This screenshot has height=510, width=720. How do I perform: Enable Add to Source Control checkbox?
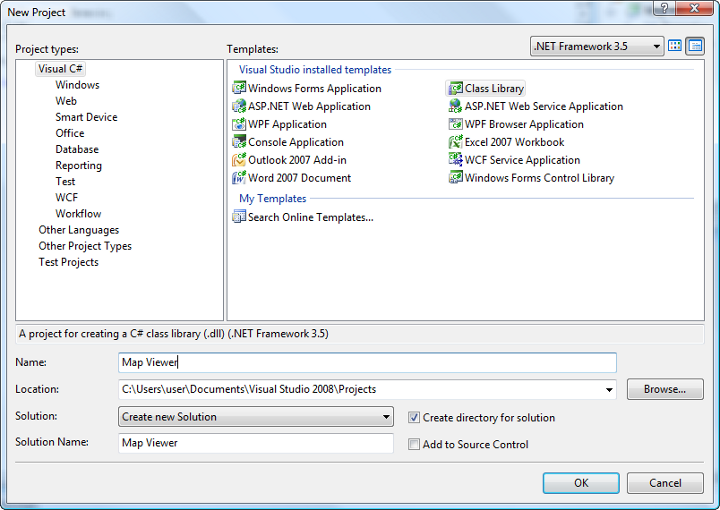tap(414, 444)
